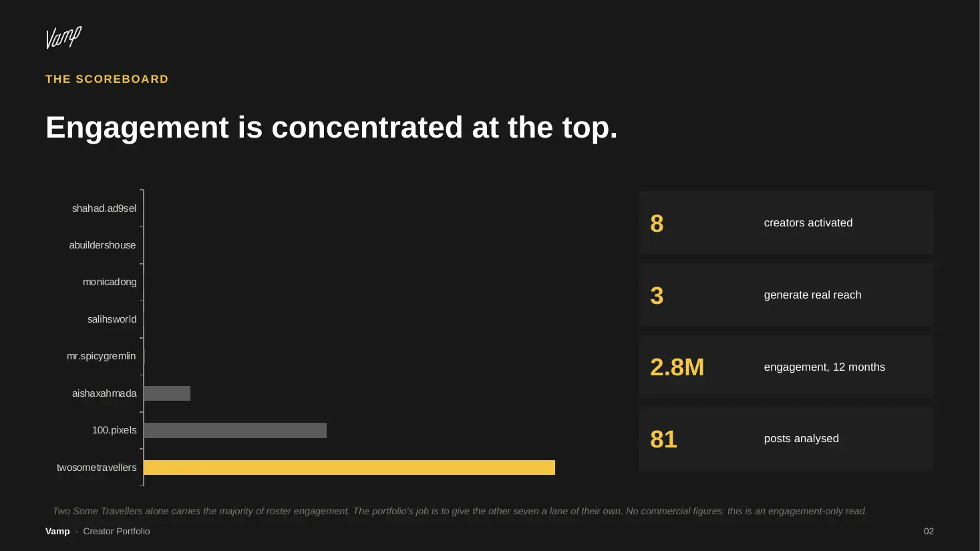
Task: Click the 81 posts analysed card
Action: (786, 439)
